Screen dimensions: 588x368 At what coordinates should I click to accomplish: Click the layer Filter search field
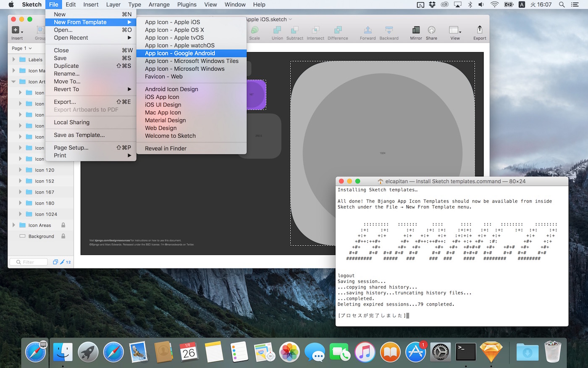29,262
